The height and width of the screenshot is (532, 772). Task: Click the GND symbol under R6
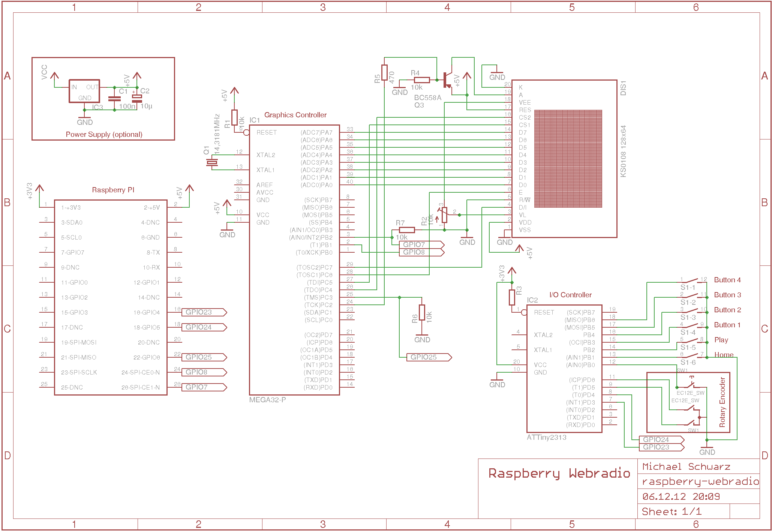point(422,338)
